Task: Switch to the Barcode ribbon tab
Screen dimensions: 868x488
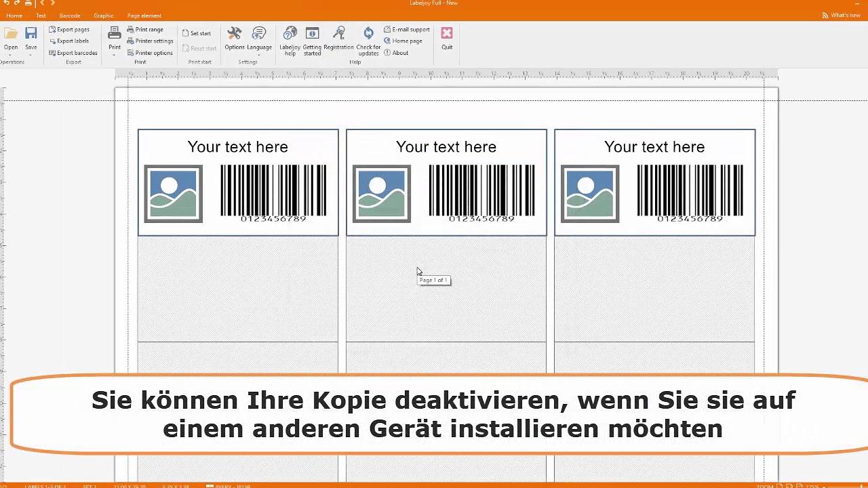Action: point(70,16)
